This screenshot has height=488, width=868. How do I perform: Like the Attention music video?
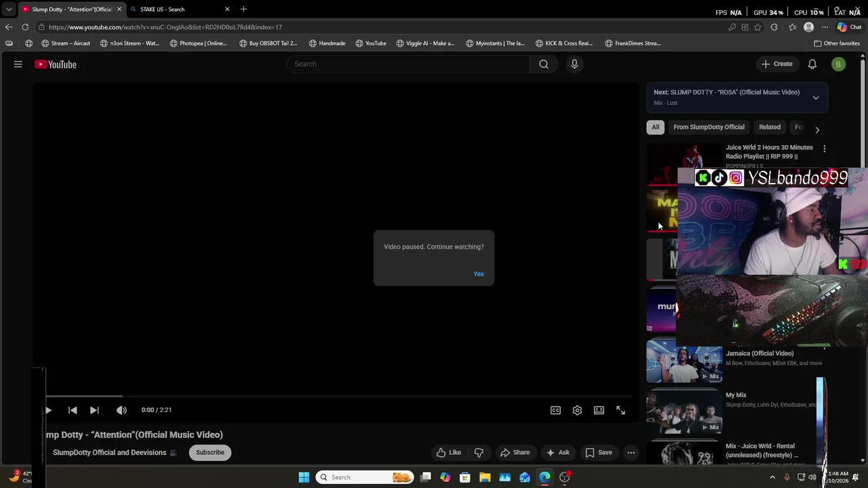click(x=448, y=452)
